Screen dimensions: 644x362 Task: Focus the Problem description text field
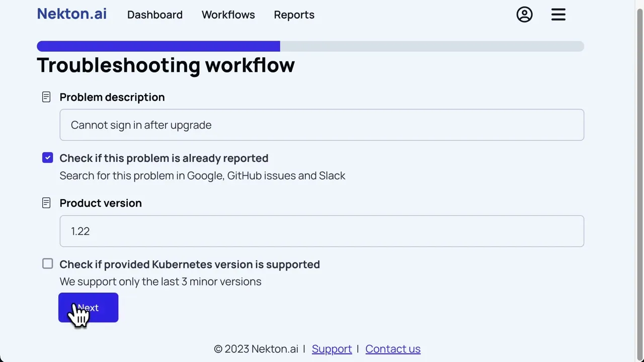[x=321, y=125]
